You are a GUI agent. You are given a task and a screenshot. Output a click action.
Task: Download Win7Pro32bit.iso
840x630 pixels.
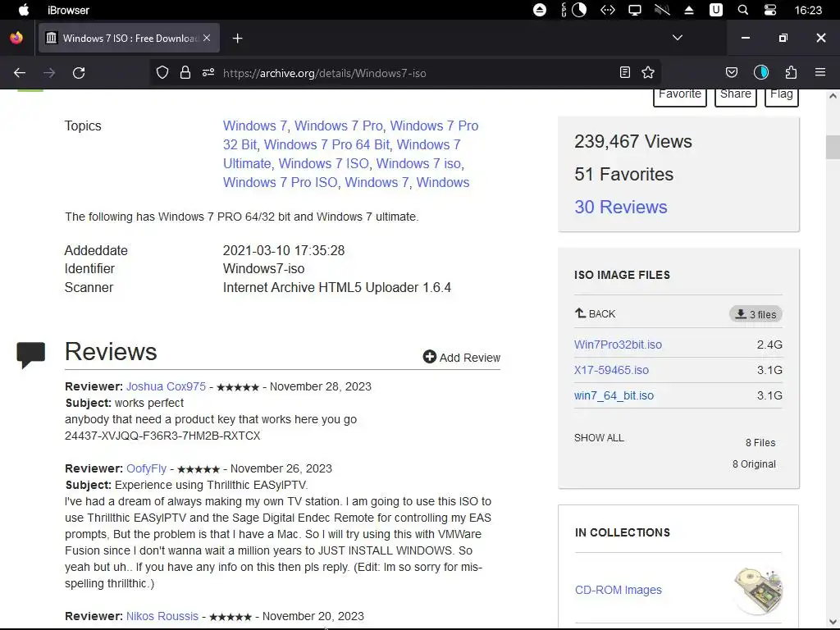[619, 345]
